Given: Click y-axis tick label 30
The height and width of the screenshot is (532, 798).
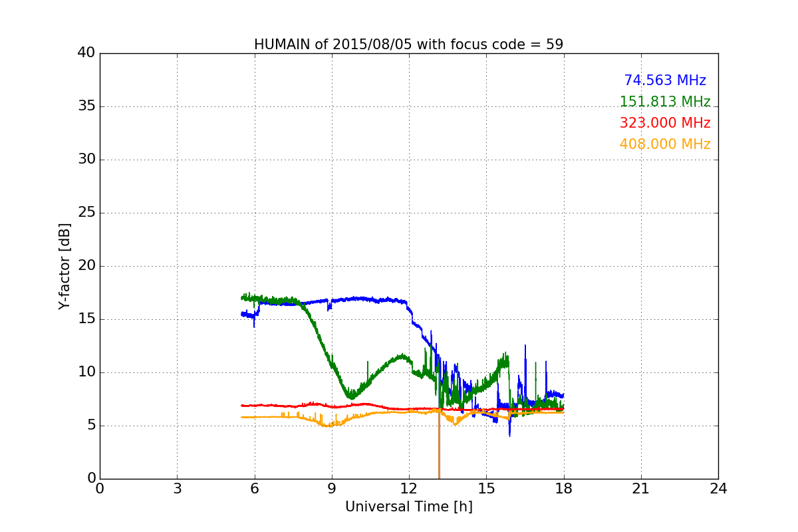Looking at the screenshot, I should point(86,160).
